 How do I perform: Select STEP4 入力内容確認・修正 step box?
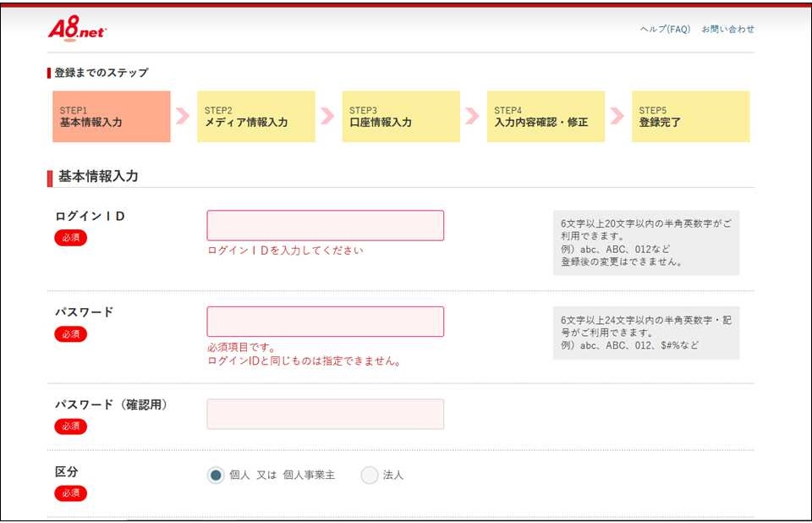(546, 117)
